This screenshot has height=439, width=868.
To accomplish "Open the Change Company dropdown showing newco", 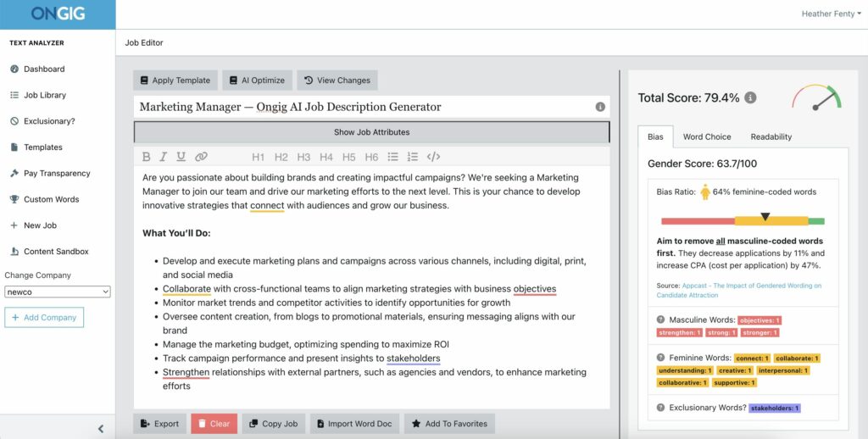I will click(58, 292).
